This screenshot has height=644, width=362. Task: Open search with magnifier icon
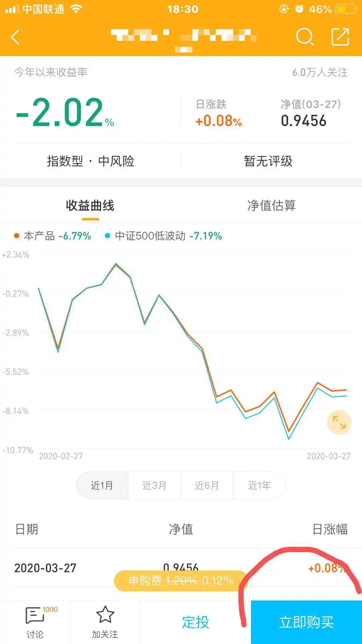point(305,37)
